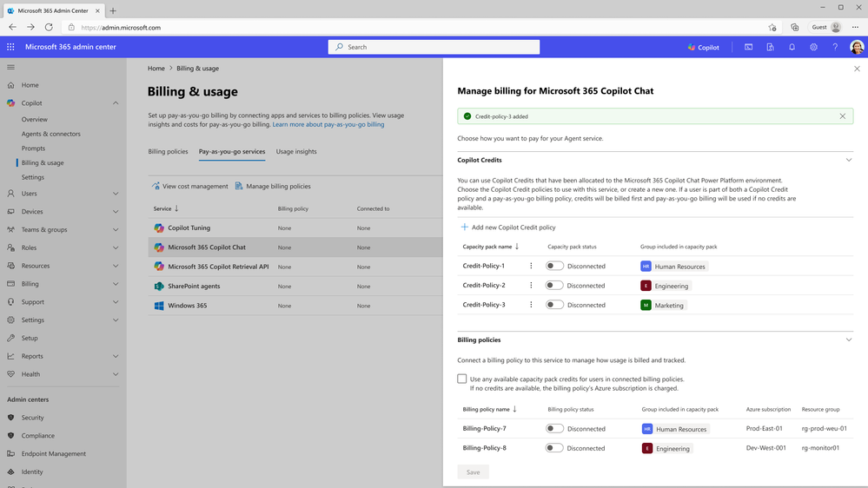
Task: Dismiss the Credit-policy-3 added notification
Action: 842,116
